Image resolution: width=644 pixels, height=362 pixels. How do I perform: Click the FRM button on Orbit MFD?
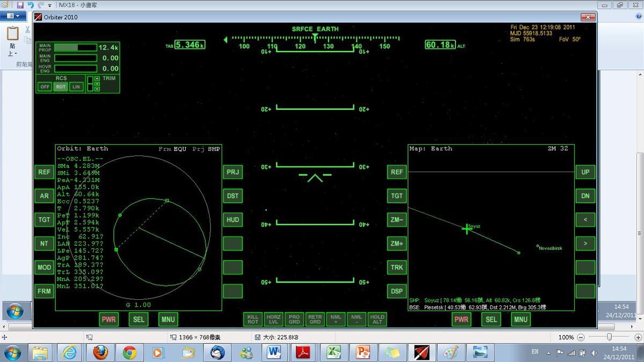point(44,291)
